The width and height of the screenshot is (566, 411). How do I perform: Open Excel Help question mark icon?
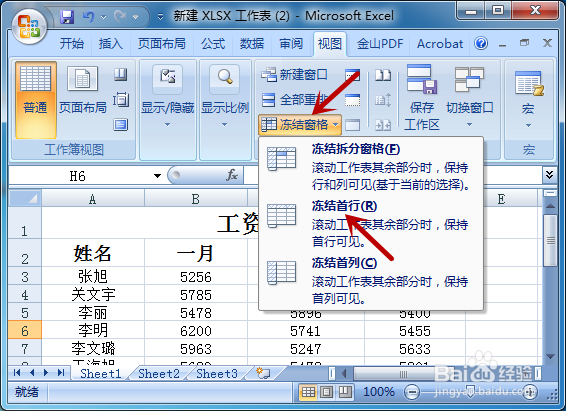point(481,44)
